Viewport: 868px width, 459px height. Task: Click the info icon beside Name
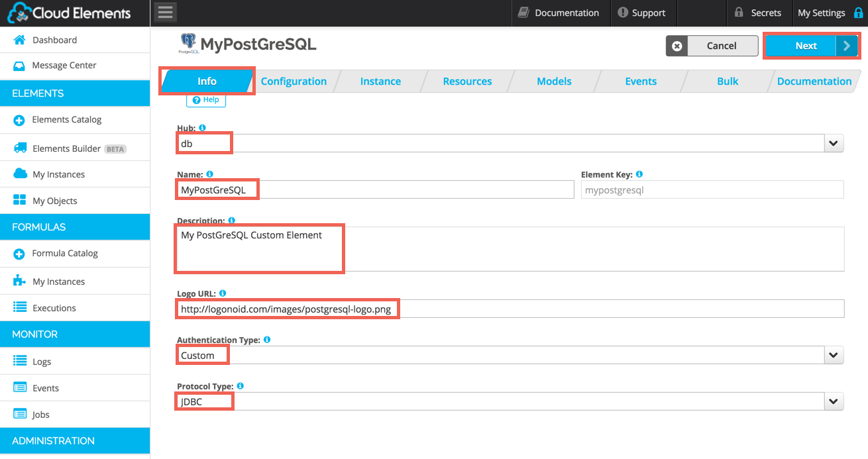click(x=209, y=174)
